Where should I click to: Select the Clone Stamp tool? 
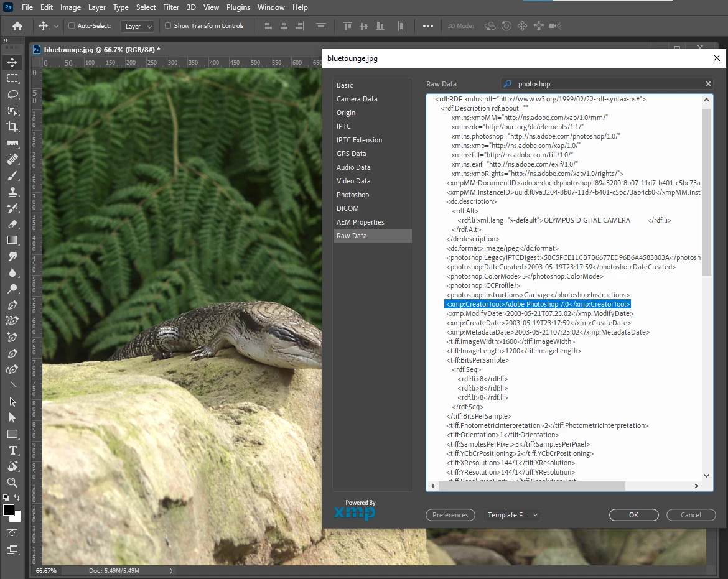[12, 192]
